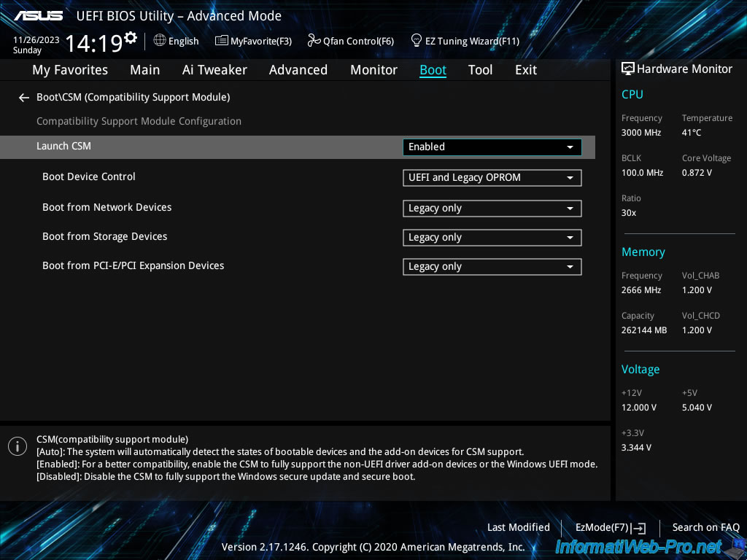Click BCLK value 100.0 MHz
The width and height of the screenshot is (747, 560).
pyautogui.click(x=642, y=173)
